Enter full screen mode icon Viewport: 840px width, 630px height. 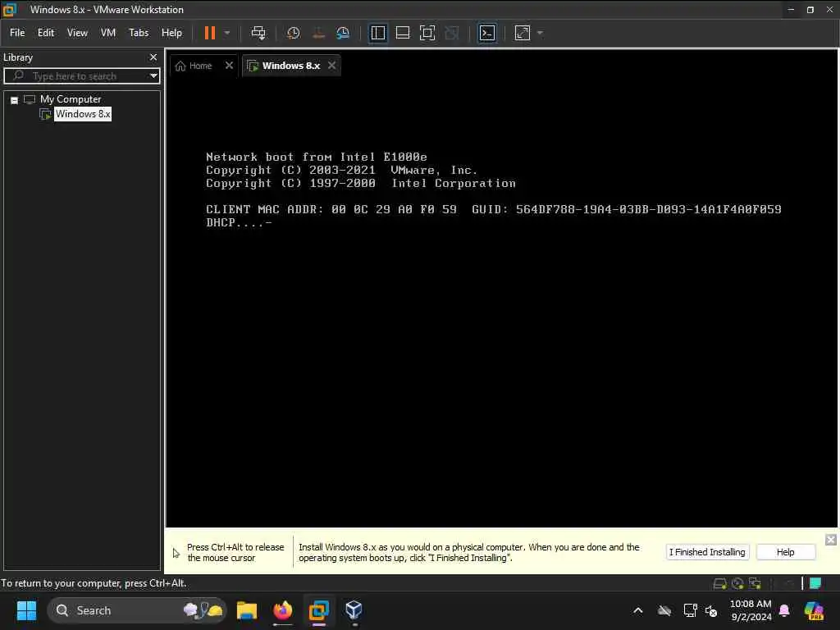click(x=427, y=33)
